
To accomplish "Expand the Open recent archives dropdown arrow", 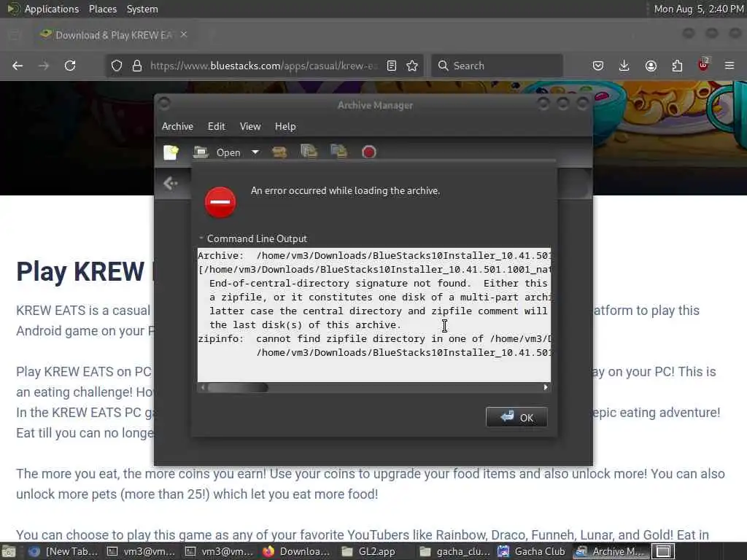I will [x=255, y=152].
